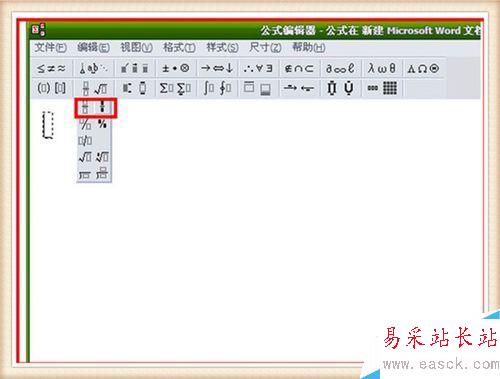
Task: Open the uppercase Greek palette (ΛΩΘ)
Action: coord(423,69)
